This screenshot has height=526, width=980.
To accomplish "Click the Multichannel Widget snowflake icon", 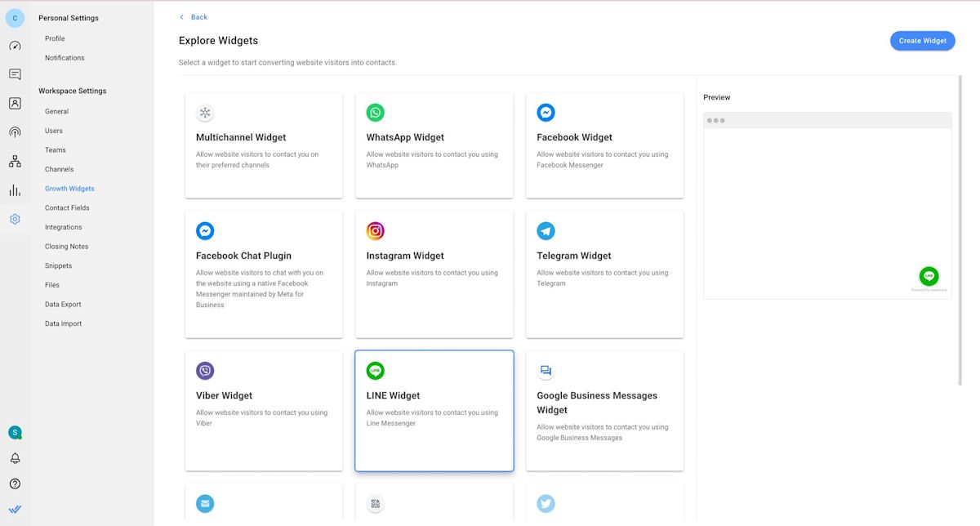I will 205,113.
